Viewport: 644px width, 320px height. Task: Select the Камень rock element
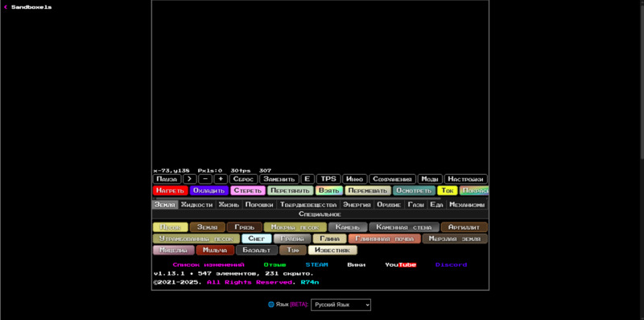click(x=348, y=227)
